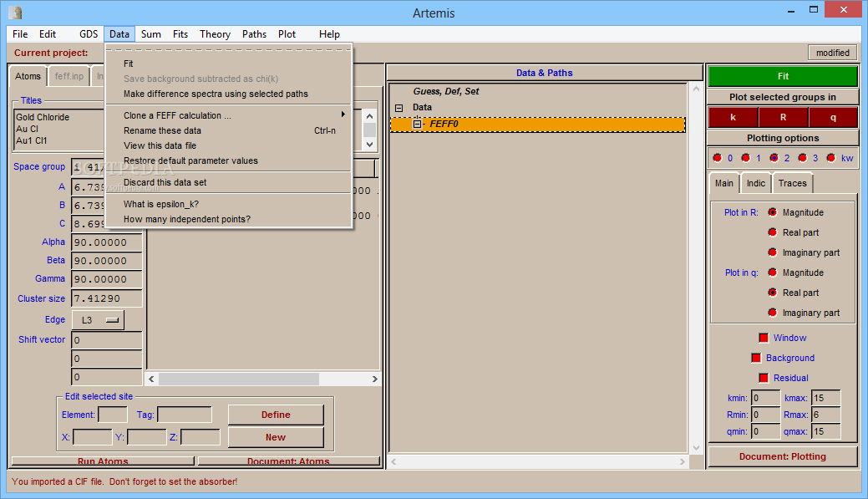The height and width of the screenshot is (499, 868).
Task: Click the Rmax input field
Action: pos(825,415)
